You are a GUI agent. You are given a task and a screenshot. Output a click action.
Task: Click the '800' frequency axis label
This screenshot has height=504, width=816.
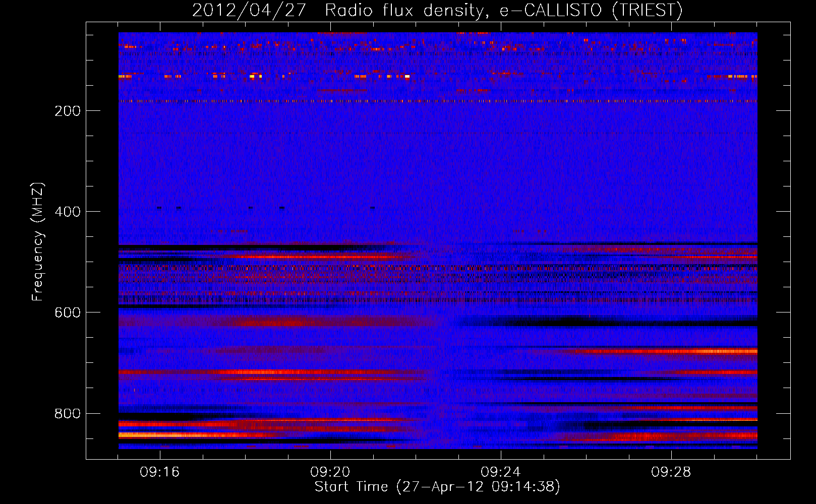pos(67,413)
